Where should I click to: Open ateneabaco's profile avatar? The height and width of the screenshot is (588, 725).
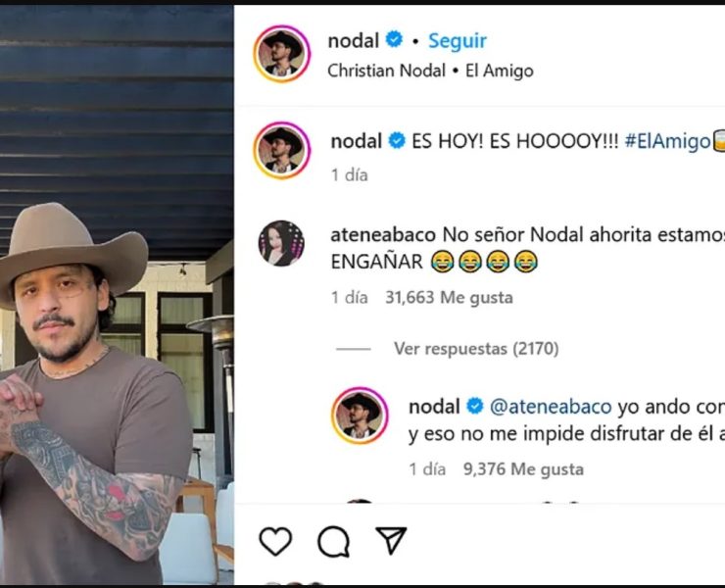(281, 243)
